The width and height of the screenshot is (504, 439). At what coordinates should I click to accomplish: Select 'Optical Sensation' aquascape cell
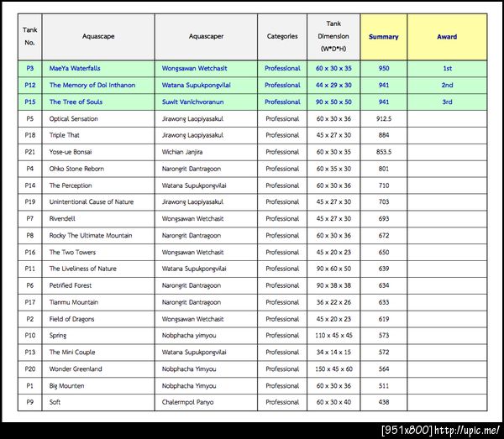point(98,119)
